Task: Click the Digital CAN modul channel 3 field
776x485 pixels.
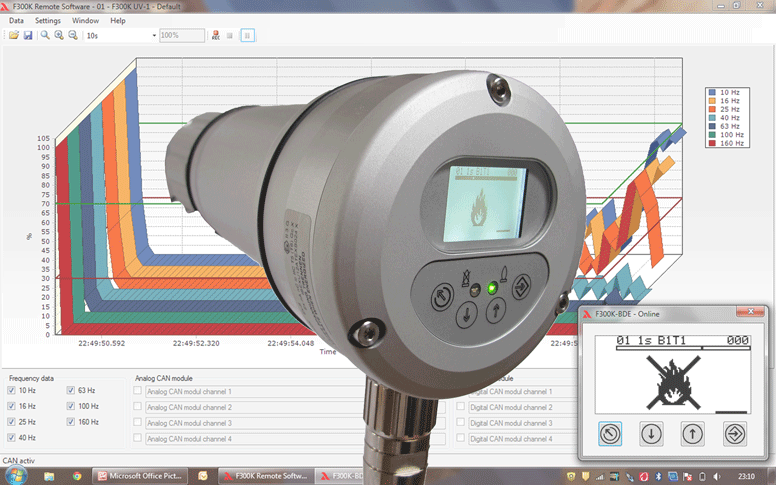Action: 523,423
